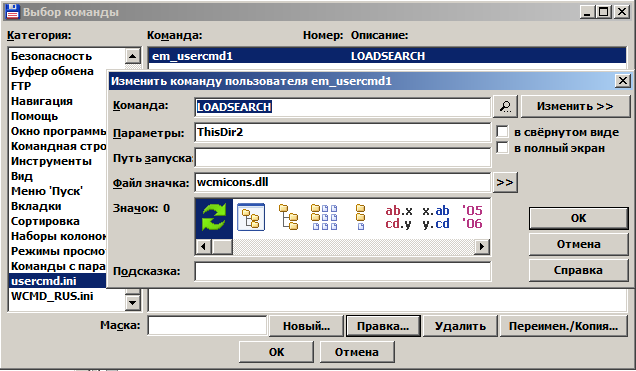636x371 pixels.
Task: Confirm with OK in edit command dialog
Action: click(578, 218)
